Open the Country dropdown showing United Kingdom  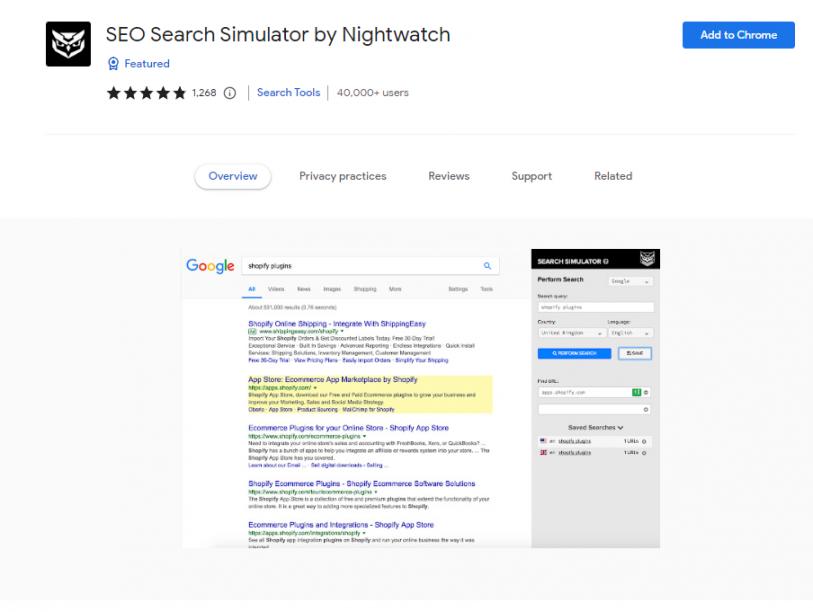(x=571, y=333)
